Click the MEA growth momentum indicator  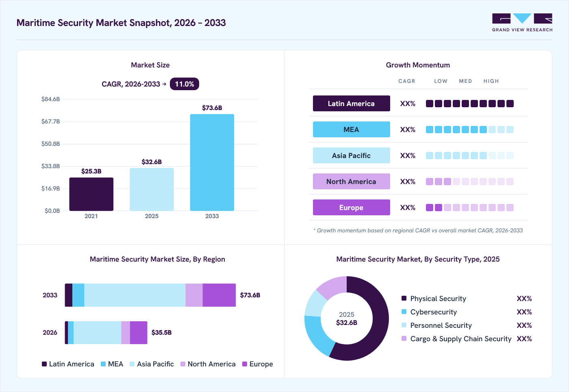[x=470, y=130]
